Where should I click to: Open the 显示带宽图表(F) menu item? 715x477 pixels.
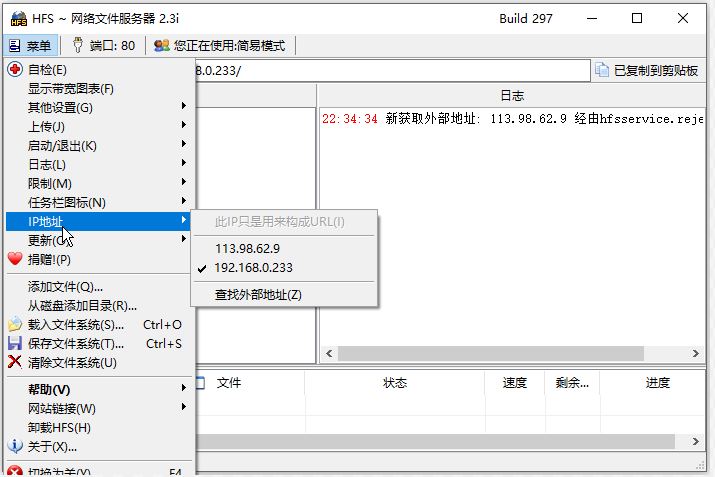tap(71, 88)
